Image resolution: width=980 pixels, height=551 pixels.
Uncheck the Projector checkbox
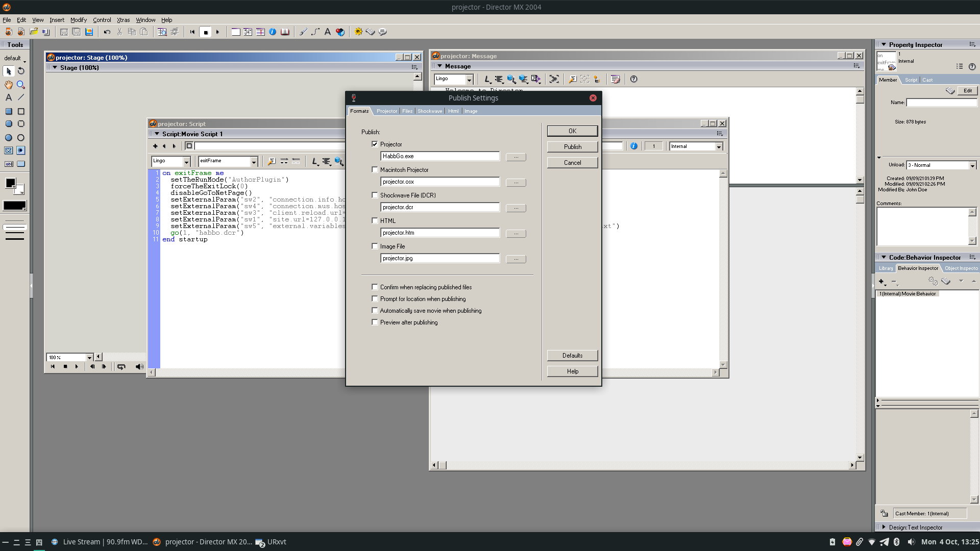point(375,144)
